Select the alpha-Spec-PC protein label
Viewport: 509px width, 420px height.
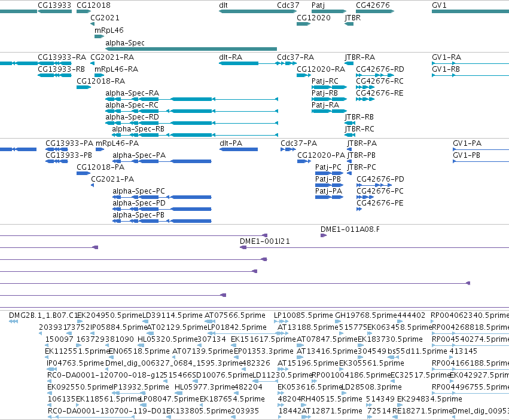pyautogui.click(x=139, y=191)
